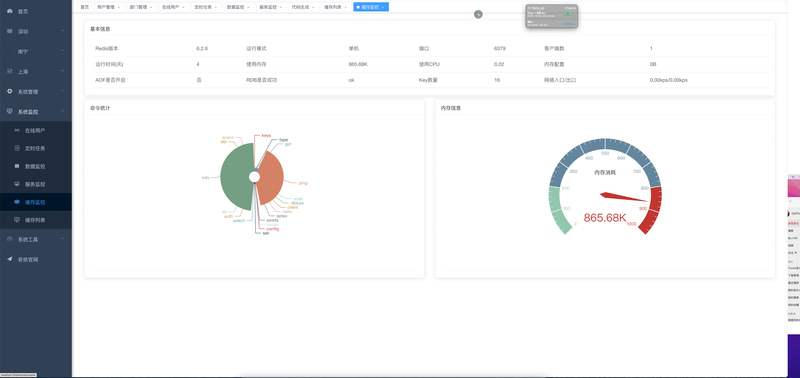The height and width of the screenshot is (378, 800).
Task: Click the 'config' pie chart label
Action: click(272, 229)
